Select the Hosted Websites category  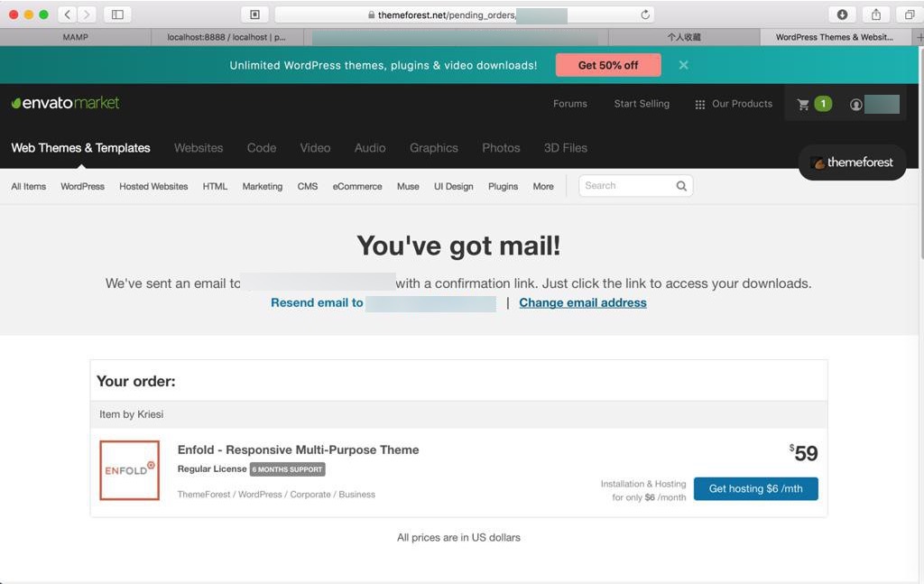tap(153, 186)
